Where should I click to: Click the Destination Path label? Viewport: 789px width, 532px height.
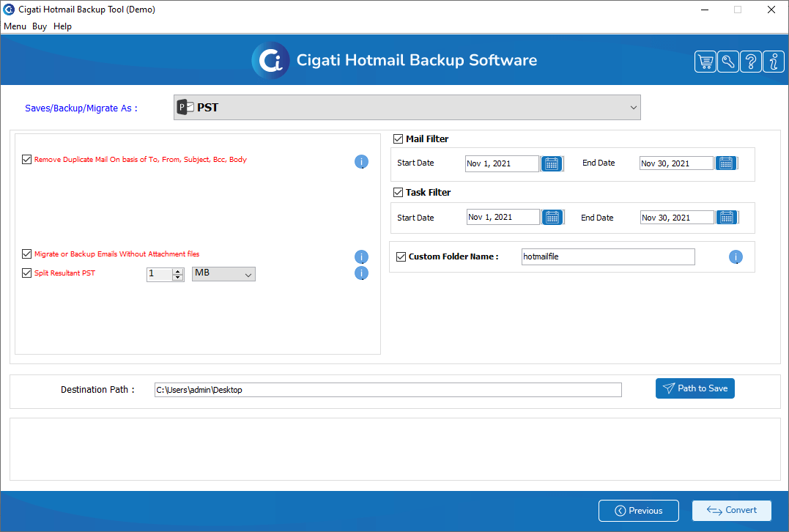click(x=97, y=390)
